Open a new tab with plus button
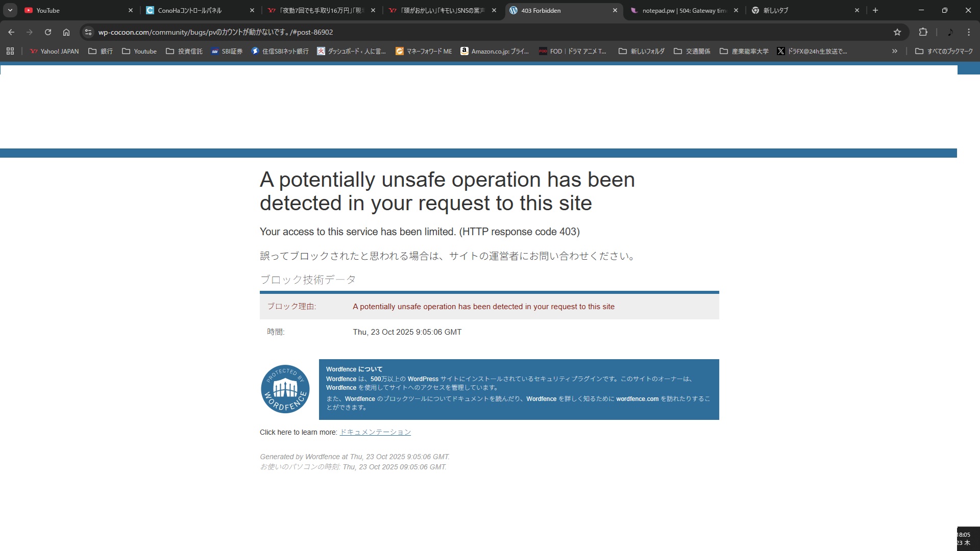 [875, 10]
